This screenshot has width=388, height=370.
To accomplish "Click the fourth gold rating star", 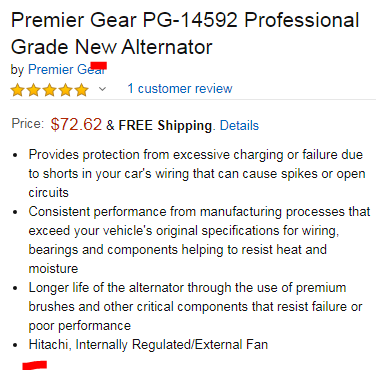I will 65,90.
